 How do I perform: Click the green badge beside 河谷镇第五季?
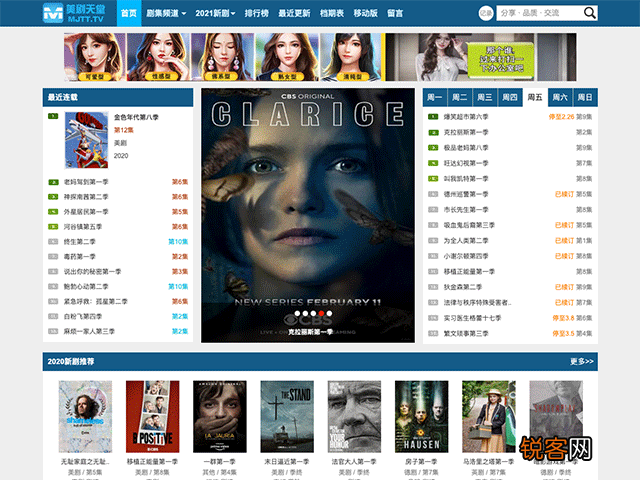point(53,227)
